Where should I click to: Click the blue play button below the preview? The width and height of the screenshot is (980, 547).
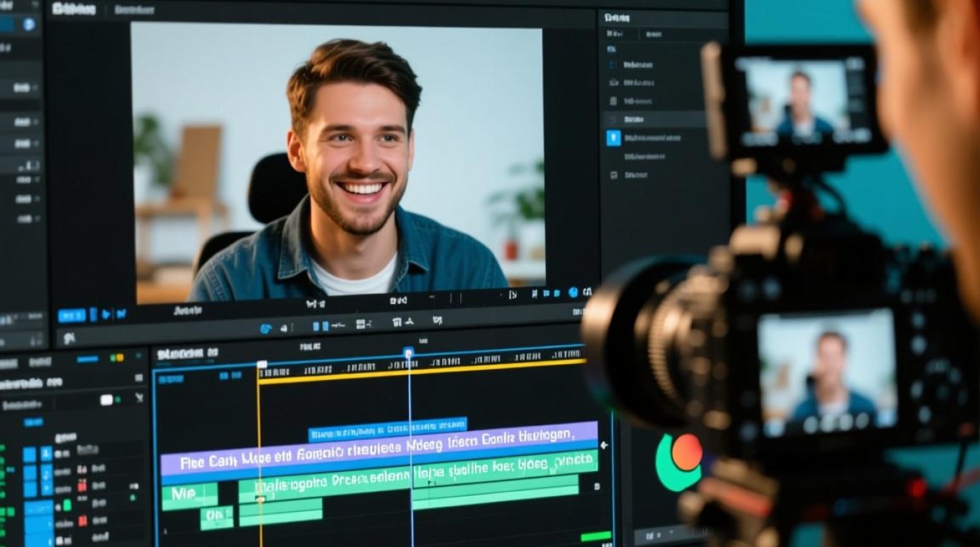[106, 314]
